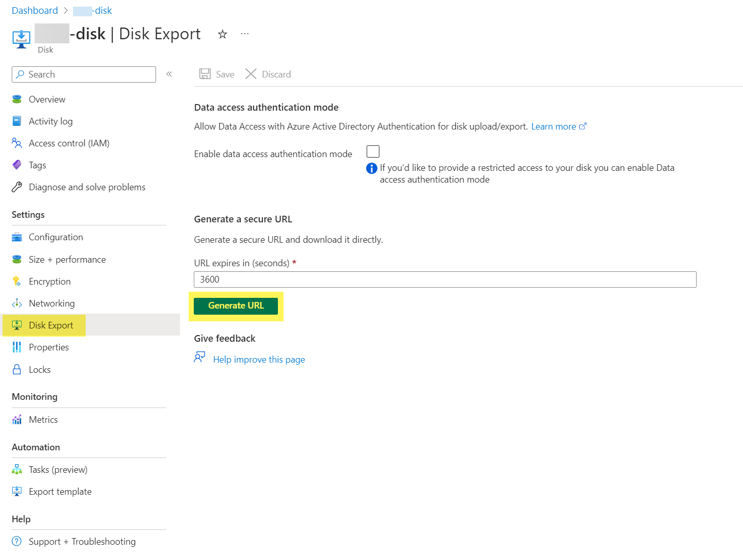
Task: Open the more options ellipsis menu
Action: click(x=244, y=33)
